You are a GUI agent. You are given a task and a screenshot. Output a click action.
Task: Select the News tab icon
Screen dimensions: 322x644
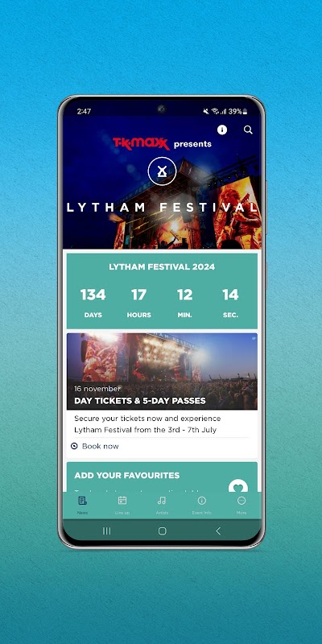[82, 501]
